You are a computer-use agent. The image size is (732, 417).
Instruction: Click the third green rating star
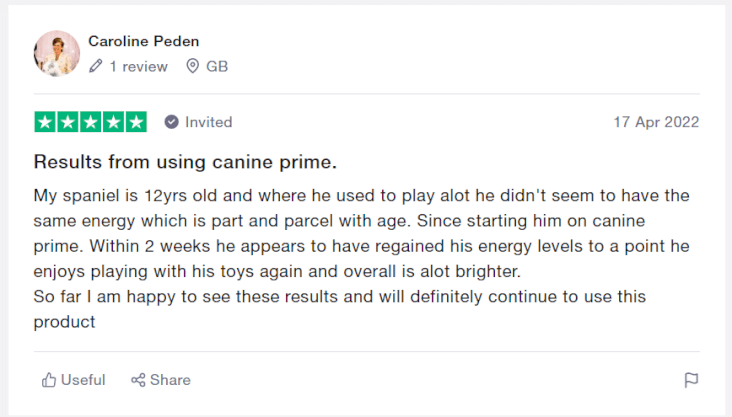(x=91, y=122)
